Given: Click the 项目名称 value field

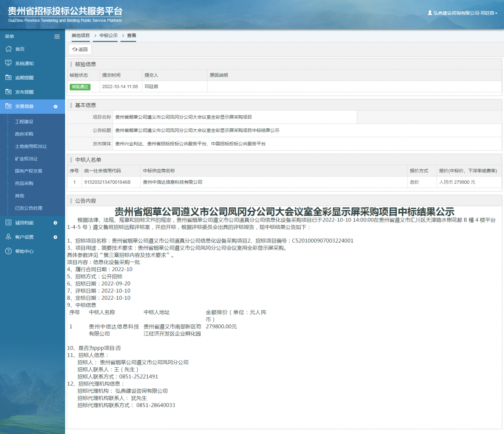Looking at the screenshot, I should (x=235, y=117).
